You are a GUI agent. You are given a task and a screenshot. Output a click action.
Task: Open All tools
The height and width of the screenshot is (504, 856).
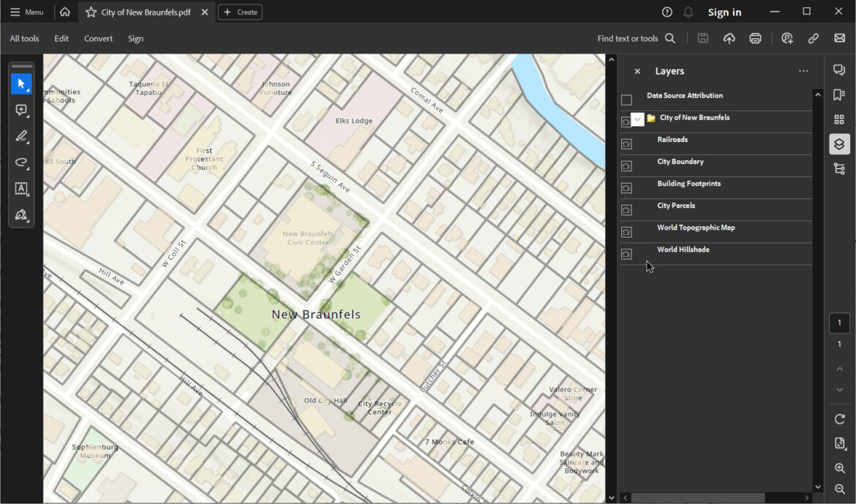pos(24,38)
